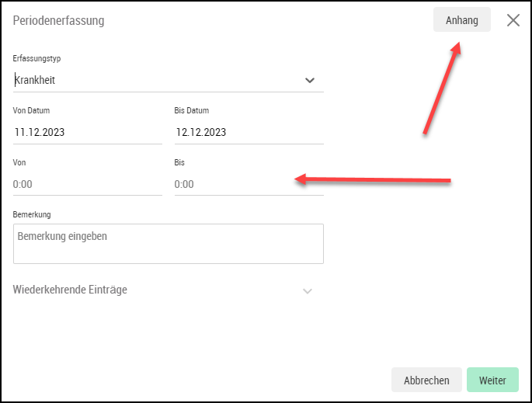Click the Erfassungstyp label
Viewport: 532px width, 403px height.
point(37,58)
